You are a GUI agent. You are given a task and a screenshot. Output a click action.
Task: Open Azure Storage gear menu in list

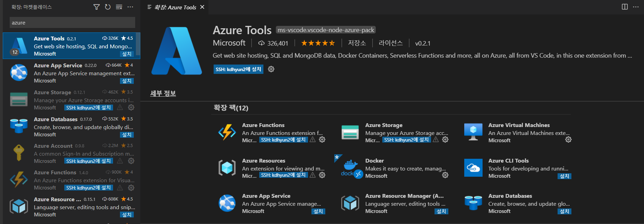point(131,107)
